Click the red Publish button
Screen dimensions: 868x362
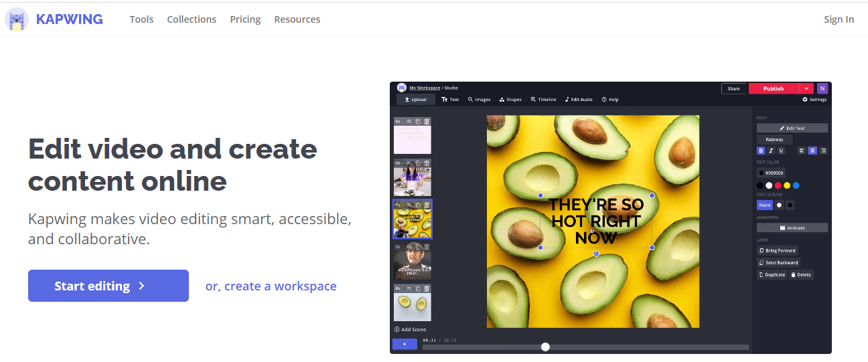774,88
